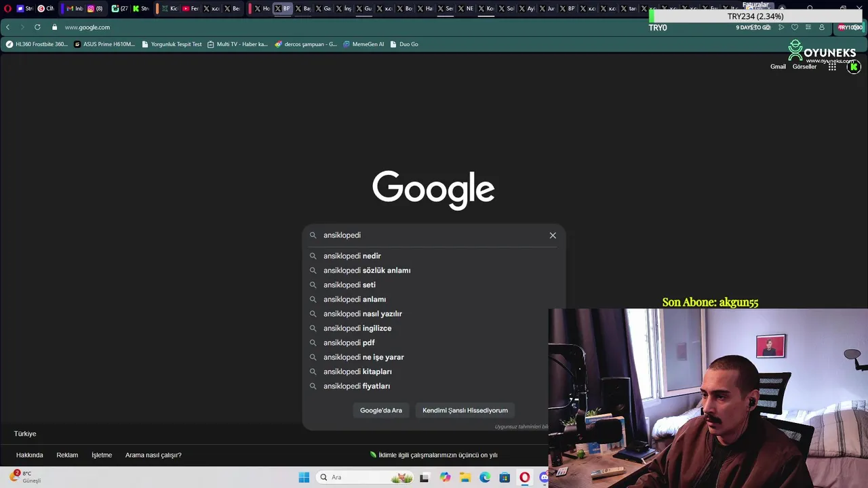Click the green Kick profile avatar
Screen dimensions: 868x488
tap(854, 66)
